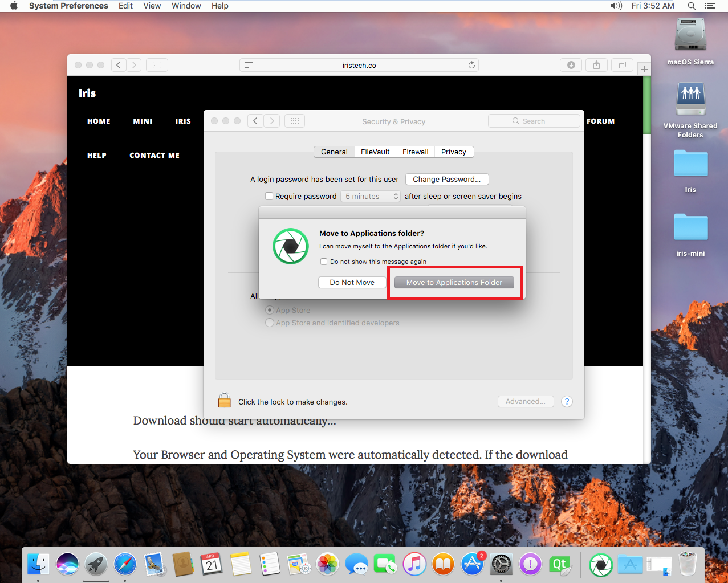Check the Require password checkbox
Image resolution: width=728 pixels, height=583 pixels.
click(269, 196)
